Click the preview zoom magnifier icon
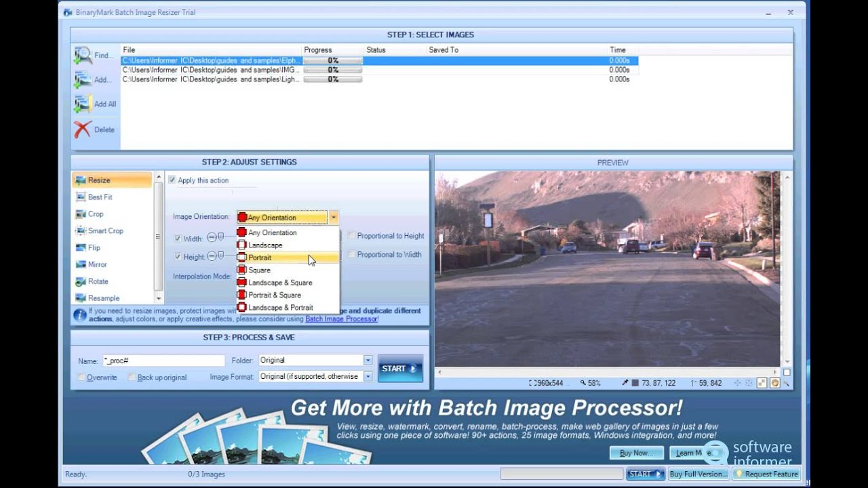Viewport: 868px width, 488px height. pyautogui.click(x=583, y=383)
